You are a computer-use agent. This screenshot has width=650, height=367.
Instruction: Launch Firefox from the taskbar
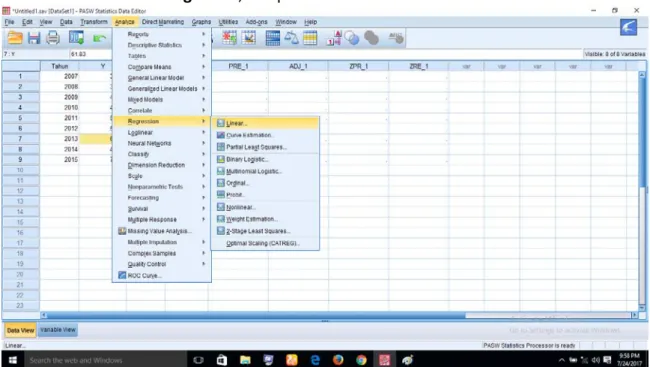pyautogui.click(x=338, y=360)
